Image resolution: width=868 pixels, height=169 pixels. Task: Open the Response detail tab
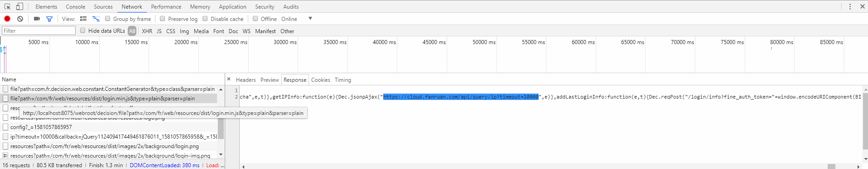pos(295,80)
